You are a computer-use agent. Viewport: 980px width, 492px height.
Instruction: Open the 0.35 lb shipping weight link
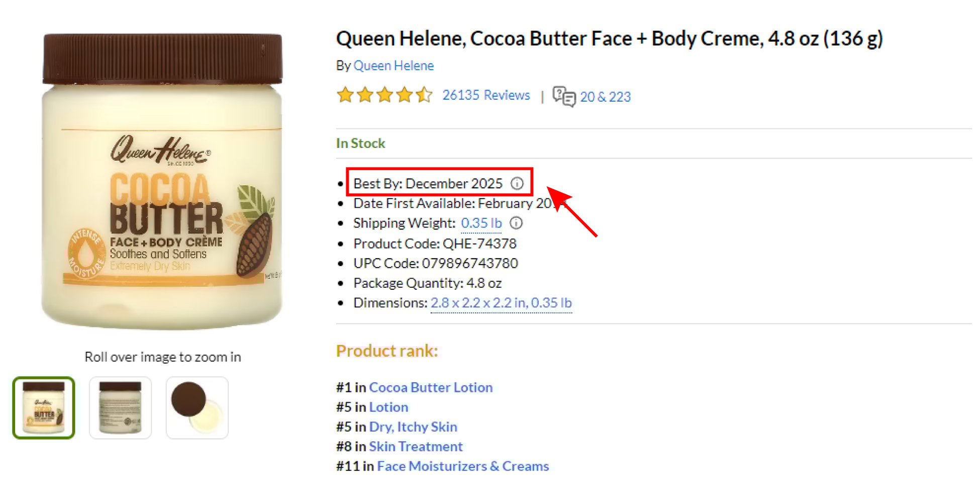point(480,223)
